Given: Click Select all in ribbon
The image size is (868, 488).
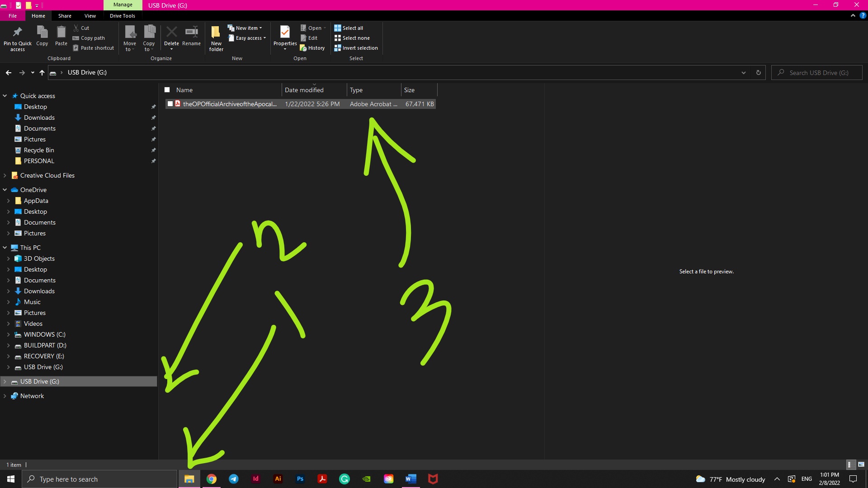Looking at the screenshot, I should pos(349,28).
